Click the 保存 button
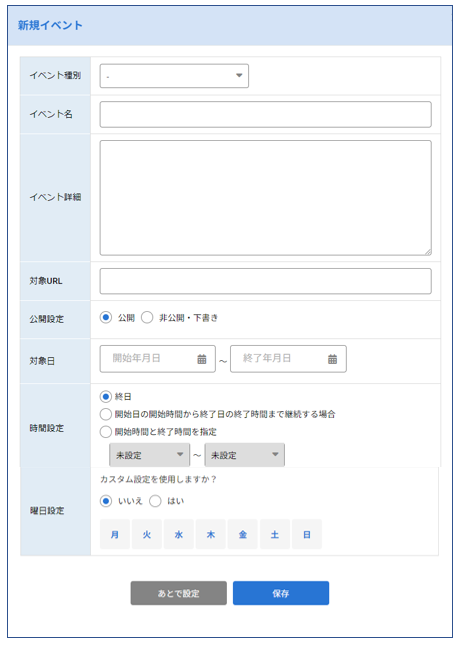This screenshot has height=645, width=460. pos(281,593)
